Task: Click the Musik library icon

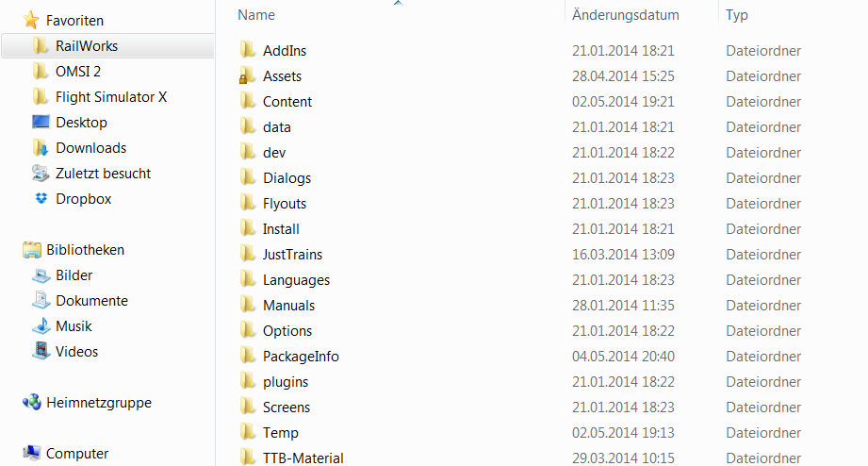Action: [41, 325]
